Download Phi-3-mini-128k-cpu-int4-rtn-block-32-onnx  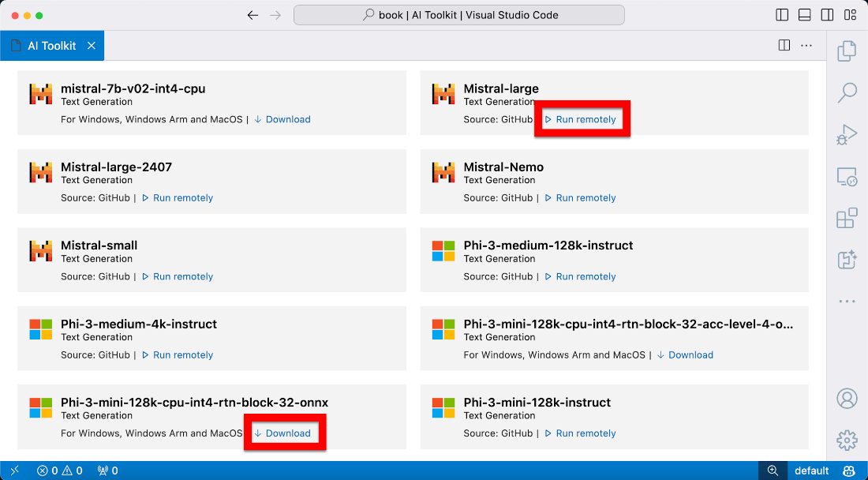point(282,433)
